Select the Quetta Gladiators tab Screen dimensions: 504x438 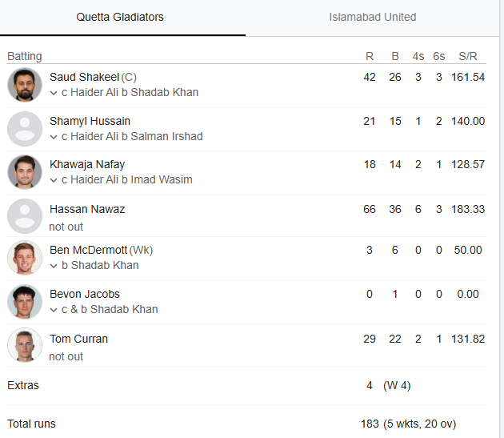(120, 17)
